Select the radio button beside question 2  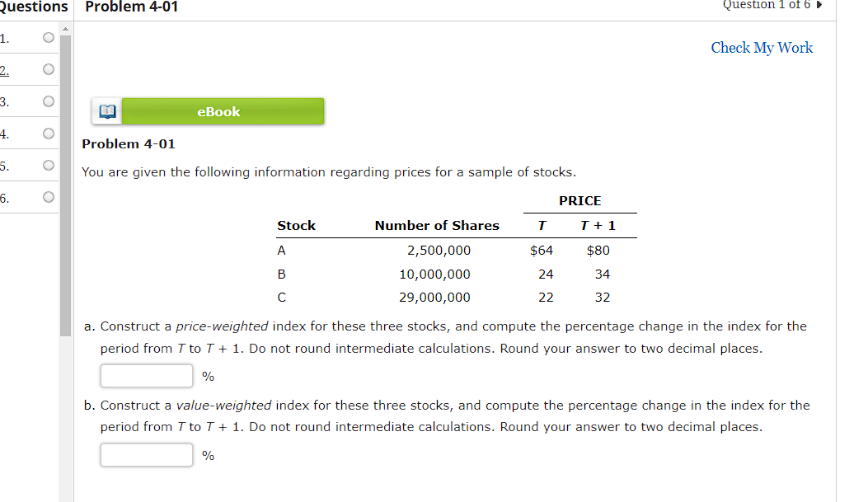click(x=48, y=69)
